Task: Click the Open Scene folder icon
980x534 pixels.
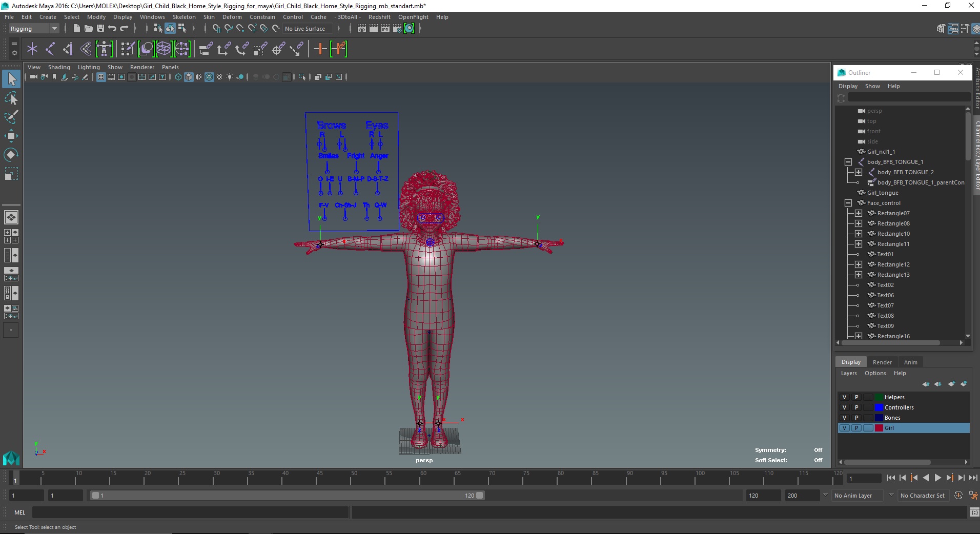Action: click(88, 29)
